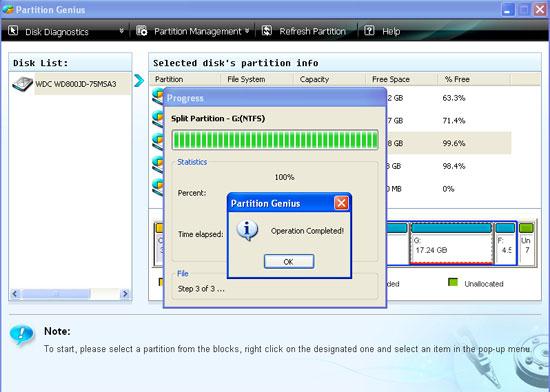The height and width of the screenshot is (392, 550).
Task: Select the row with 99.6% free
Action: pos(449,143)
